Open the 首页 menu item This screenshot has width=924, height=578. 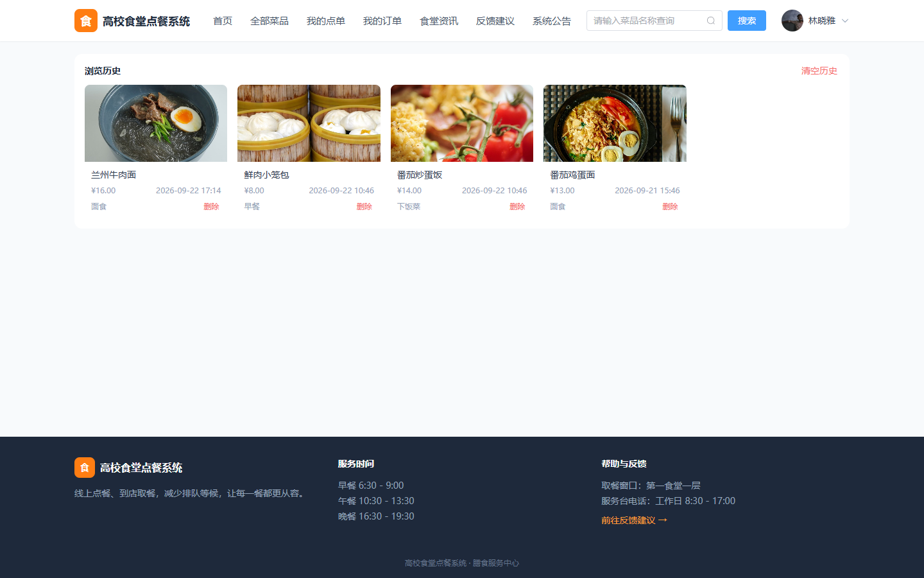pos(223,21)
